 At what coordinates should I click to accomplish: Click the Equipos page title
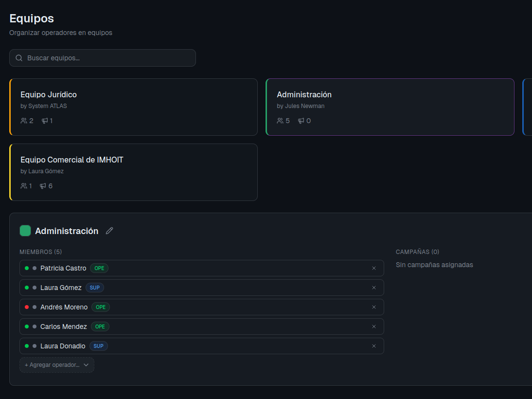[32, 18]
